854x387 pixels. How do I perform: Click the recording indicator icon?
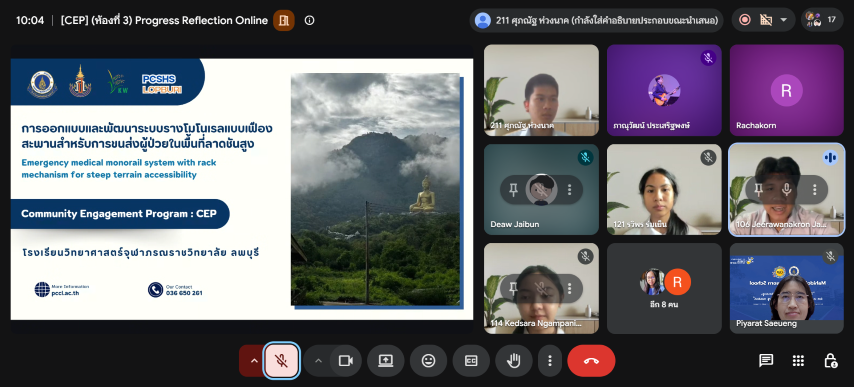[x=745, y=20]
